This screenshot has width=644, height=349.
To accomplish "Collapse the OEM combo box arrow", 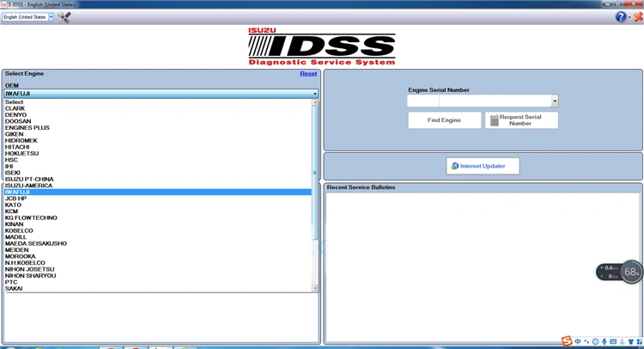I will (315, 94).
